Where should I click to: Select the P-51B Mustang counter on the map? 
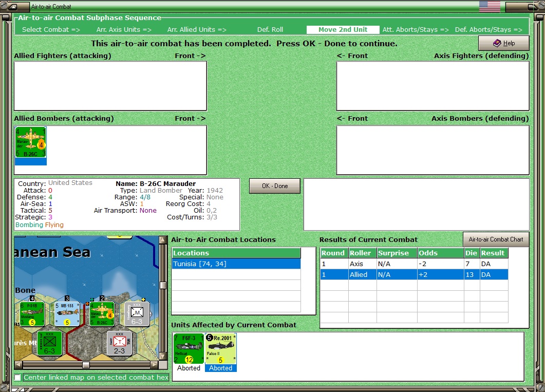(x=32, y=314)
